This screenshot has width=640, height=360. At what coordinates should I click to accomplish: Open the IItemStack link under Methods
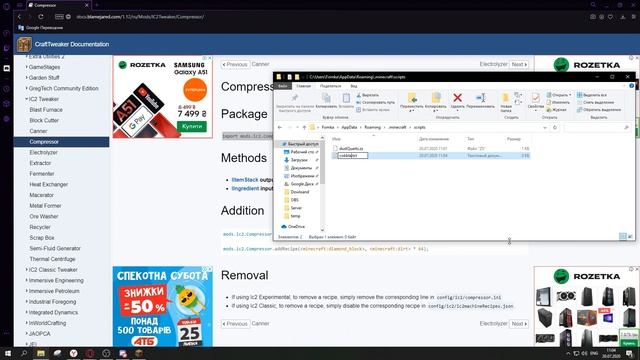245,180
